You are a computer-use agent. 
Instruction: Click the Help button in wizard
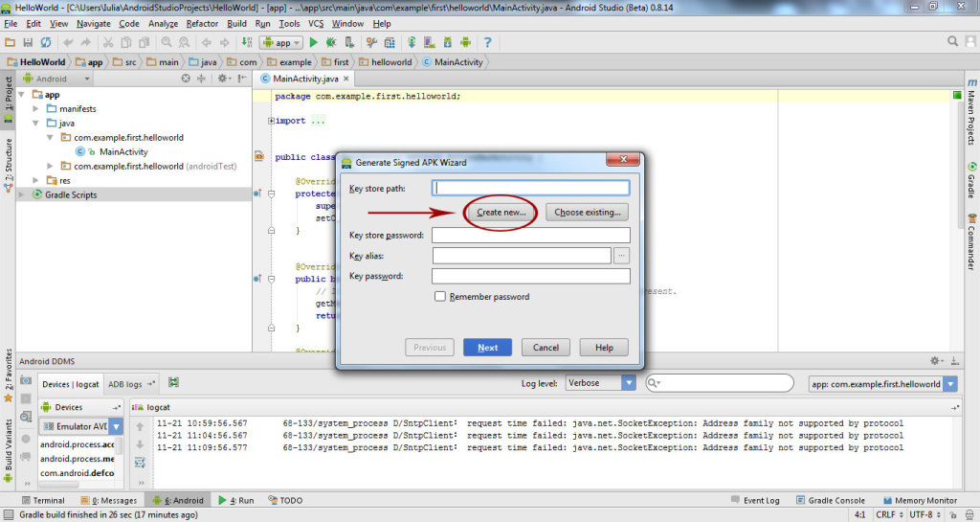[x=604, y=348]
